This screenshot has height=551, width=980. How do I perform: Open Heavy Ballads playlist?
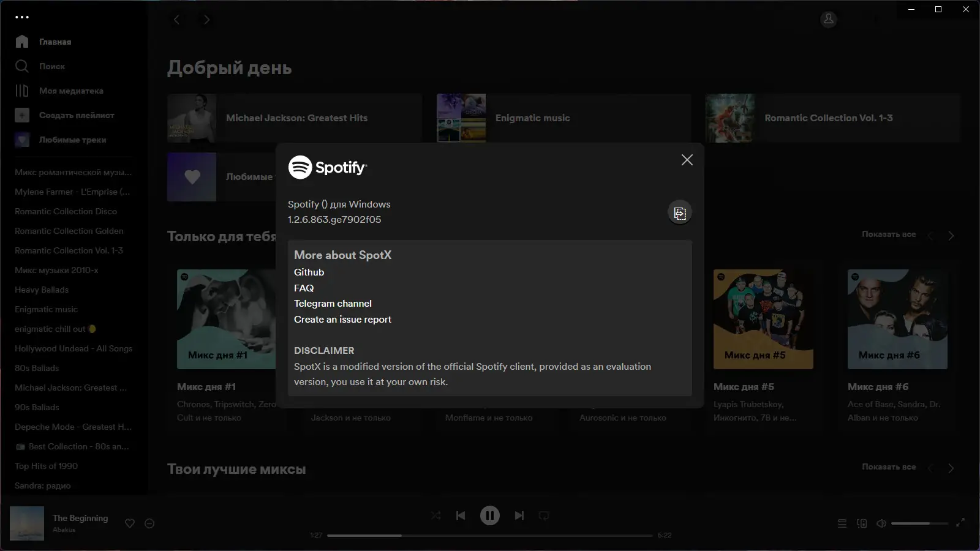click(42, 290)
